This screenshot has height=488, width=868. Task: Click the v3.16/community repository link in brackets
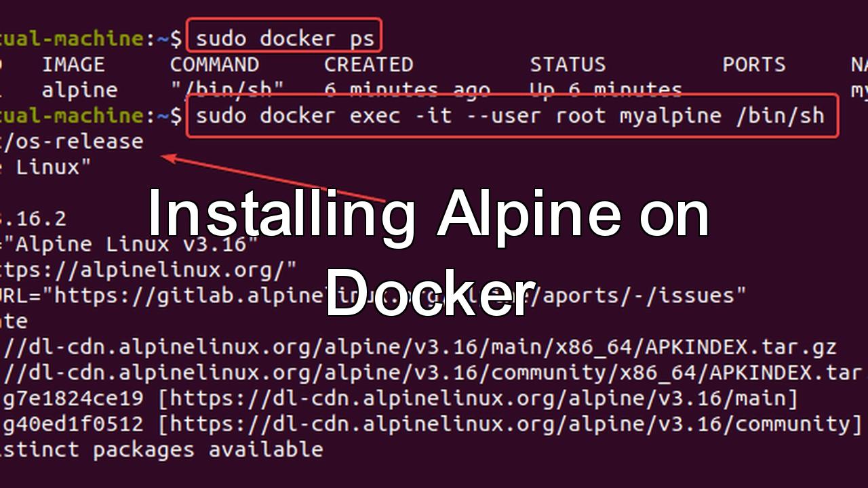510,425
